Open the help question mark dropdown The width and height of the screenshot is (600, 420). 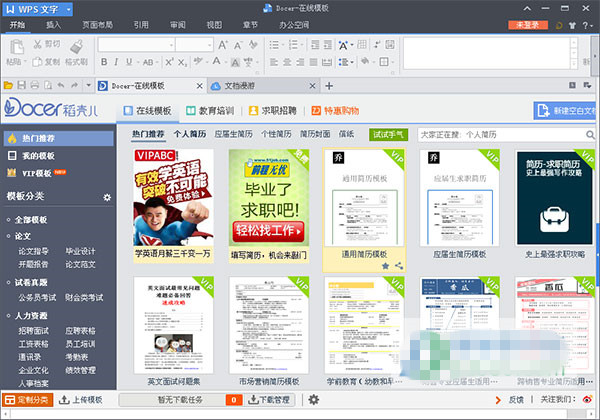point(587,25)
